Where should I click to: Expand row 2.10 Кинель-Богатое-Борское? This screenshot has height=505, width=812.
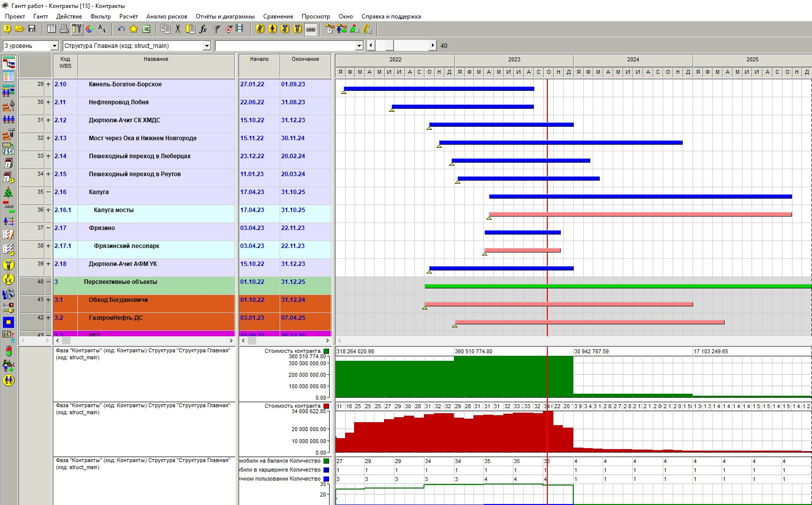pyautogui.click(x=48, y=84)
